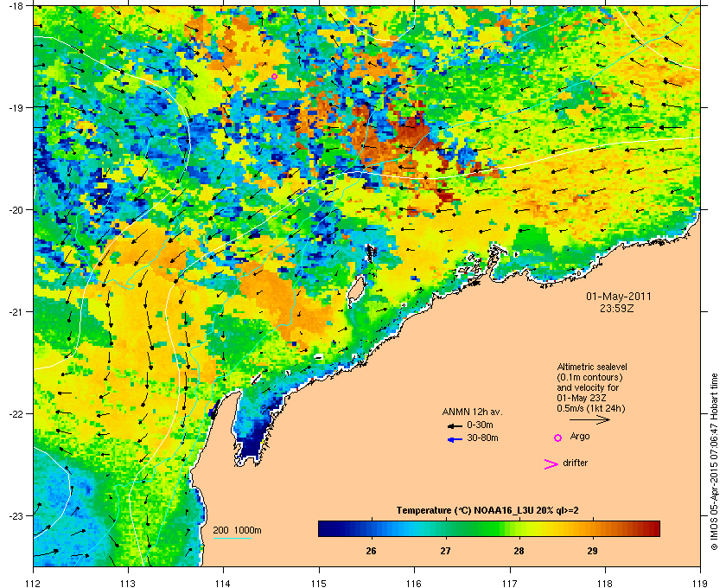Click the ANMN 12h av. label

pos(472,412)
